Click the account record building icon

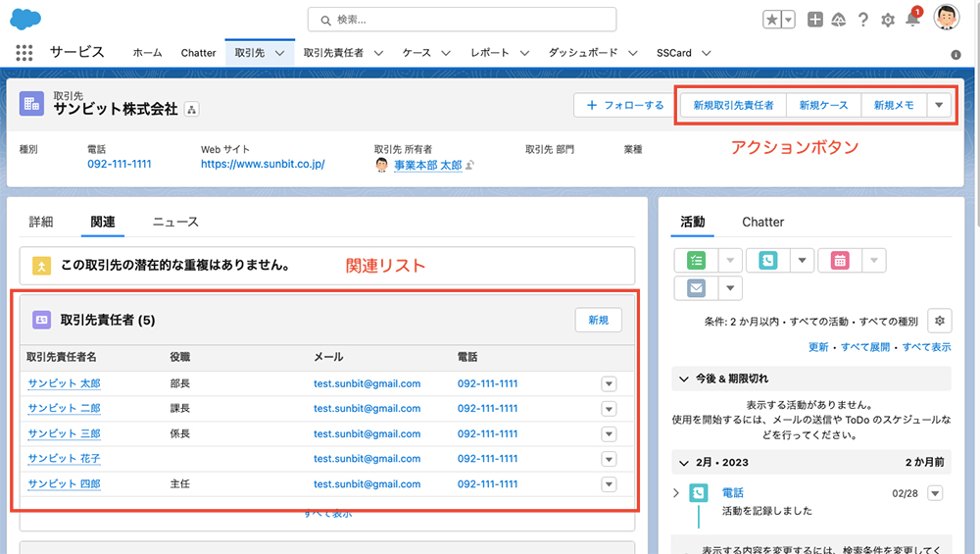click(31, 104)
